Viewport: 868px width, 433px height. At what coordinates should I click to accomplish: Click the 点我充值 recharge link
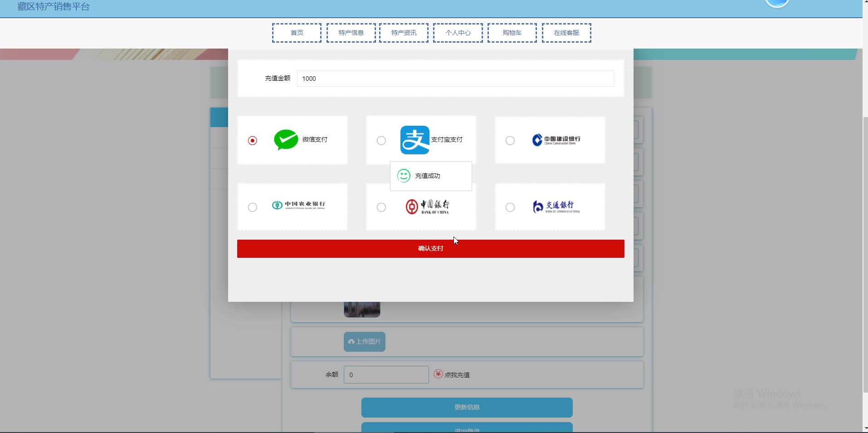tap(457, 375)
